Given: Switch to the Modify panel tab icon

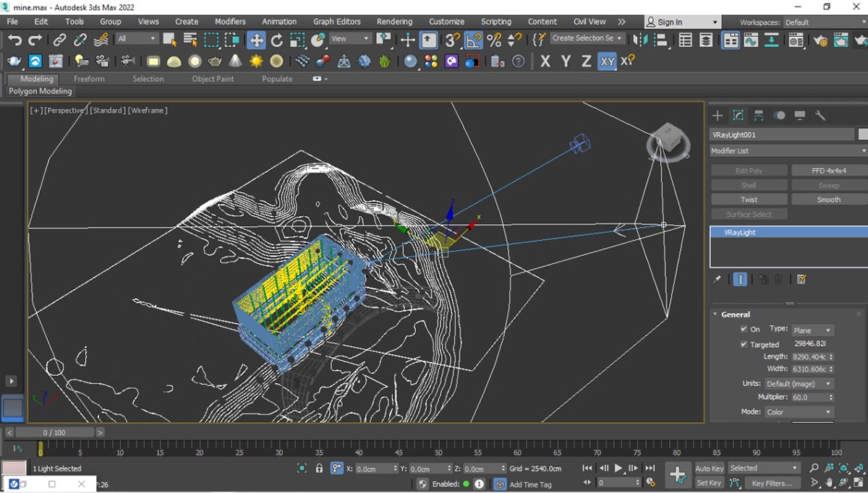Looking at the screenshot, I should coord(739,115).
